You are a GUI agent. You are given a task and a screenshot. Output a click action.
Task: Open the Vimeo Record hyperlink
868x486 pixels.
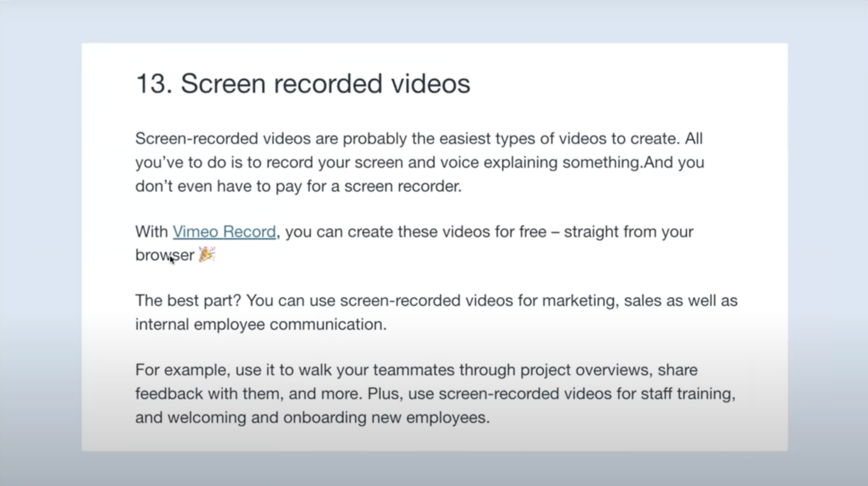pyautogui.click(x=224, y=232)
